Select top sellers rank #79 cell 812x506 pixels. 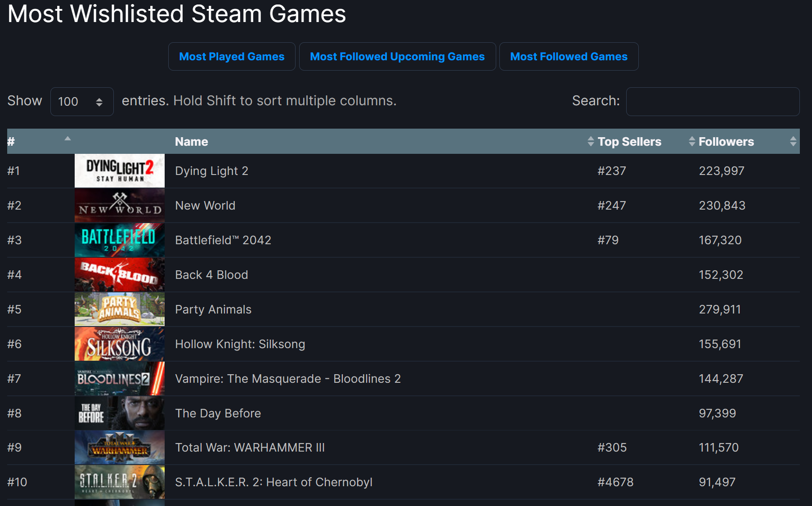[608, 240]
